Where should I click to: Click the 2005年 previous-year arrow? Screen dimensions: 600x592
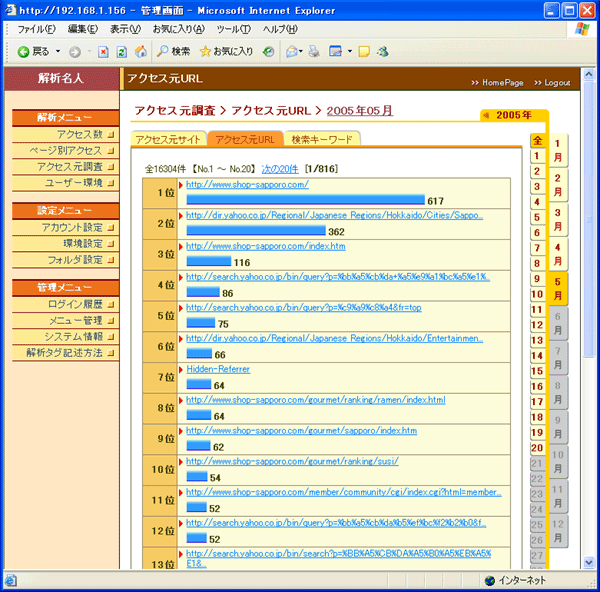[x=486, y=115]
